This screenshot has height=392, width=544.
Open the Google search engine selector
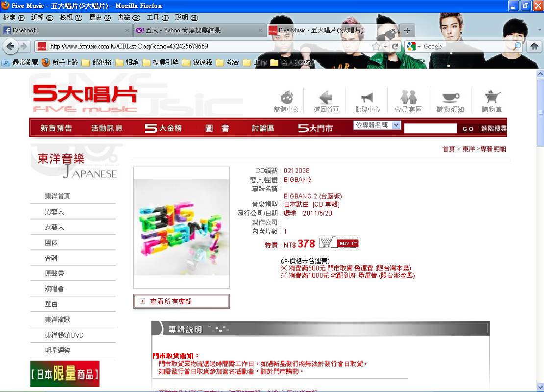click(x=414, y=46)
